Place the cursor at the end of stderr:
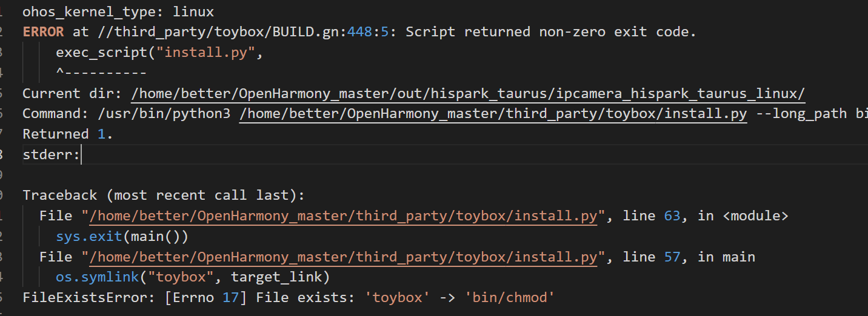Screen dimensions: 868x316 (x=81, y=154)
